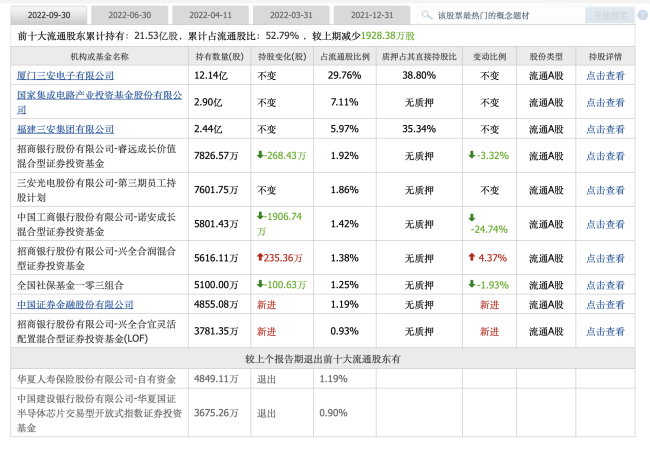This screenshot has width=650, height=449.
Task: Click the 5100.00万 holding value
Action: (x=216, y=285)
